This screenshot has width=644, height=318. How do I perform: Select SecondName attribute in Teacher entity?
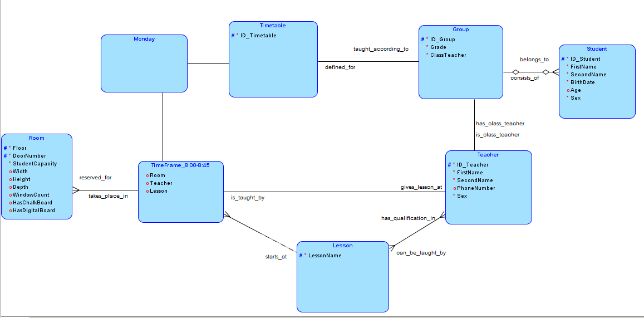coord(475,180)
